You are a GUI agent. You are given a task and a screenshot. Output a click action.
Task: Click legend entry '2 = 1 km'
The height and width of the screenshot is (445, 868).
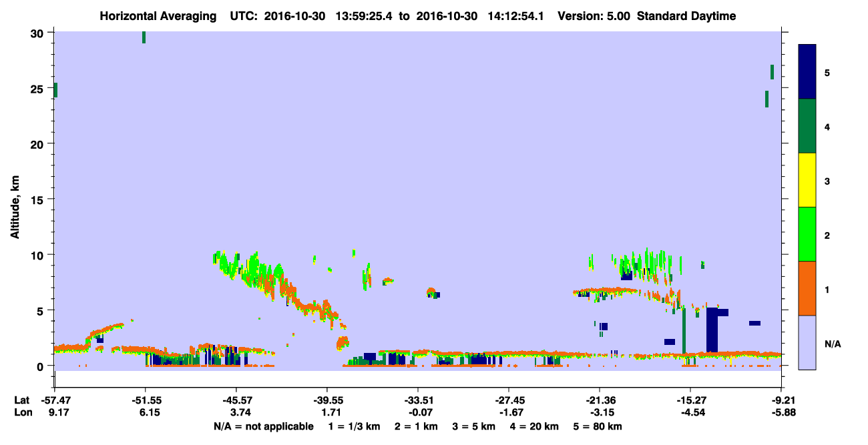tap(415, 426)
